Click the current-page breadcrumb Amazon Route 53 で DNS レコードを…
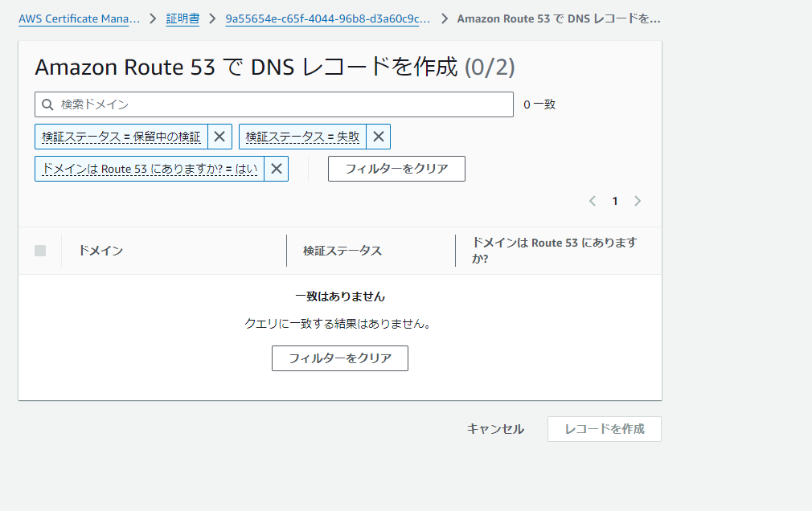Viewport: 812px width, 511px height. coord(559,18)
